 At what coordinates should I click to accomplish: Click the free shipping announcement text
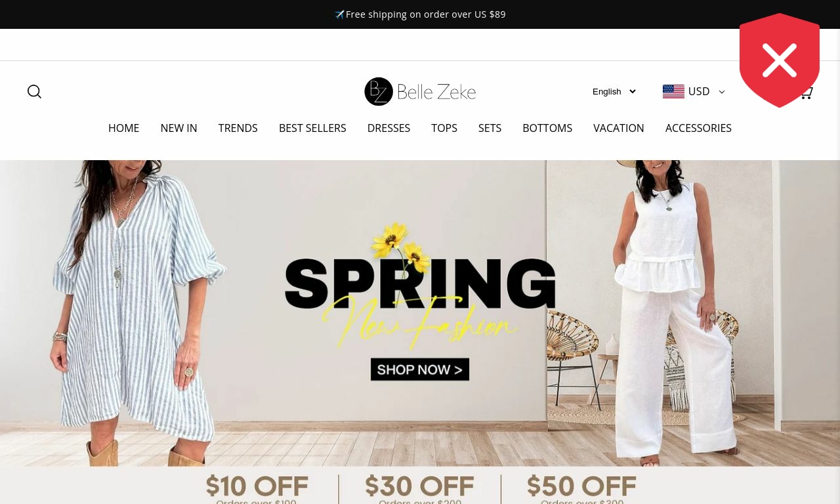click(x=425, y=14)
